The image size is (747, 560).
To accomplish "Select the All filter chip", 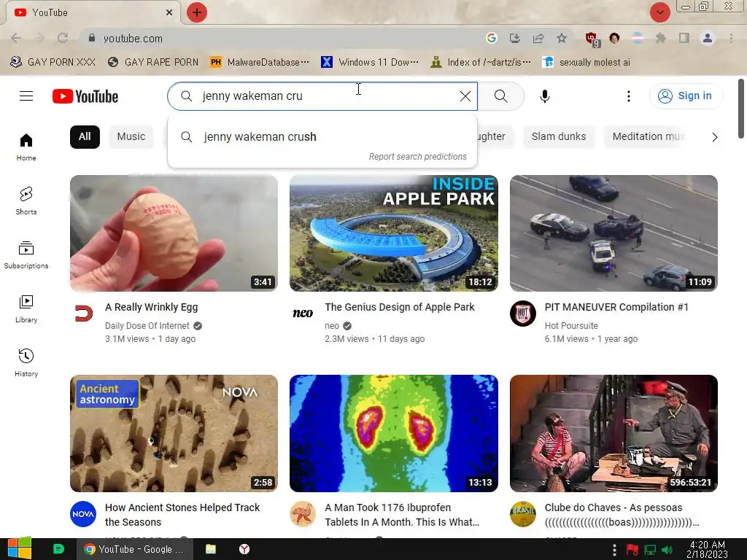I will [85, 136].
